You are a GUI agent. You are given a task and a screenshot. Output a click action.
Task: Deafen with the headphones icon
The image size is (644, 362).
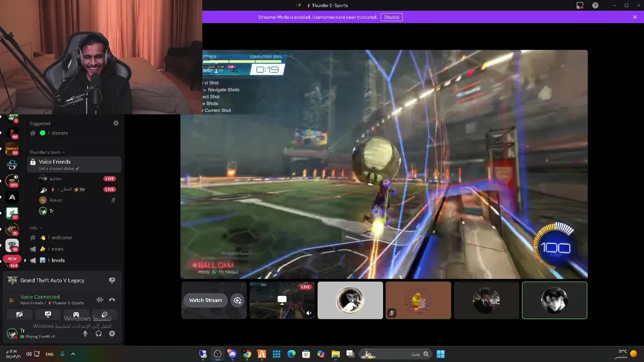(99, 333)
